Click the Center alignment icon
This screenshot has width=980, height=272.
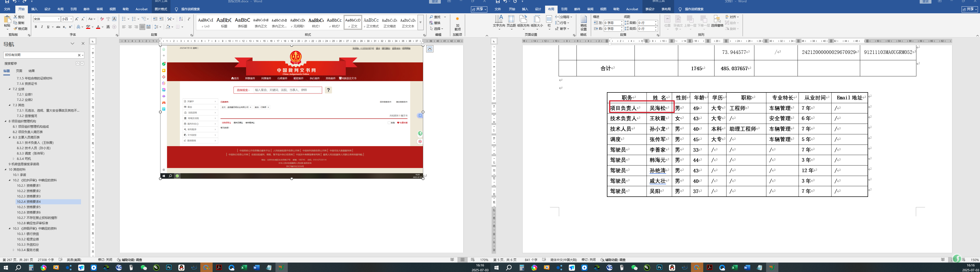pyautogui.click(x=130, y=27)
